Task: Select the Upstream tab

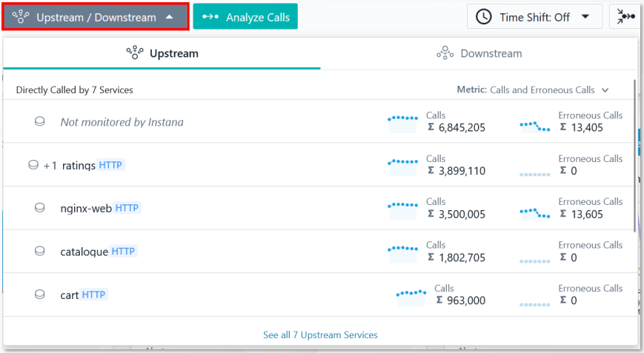Action: coord(162,53)
